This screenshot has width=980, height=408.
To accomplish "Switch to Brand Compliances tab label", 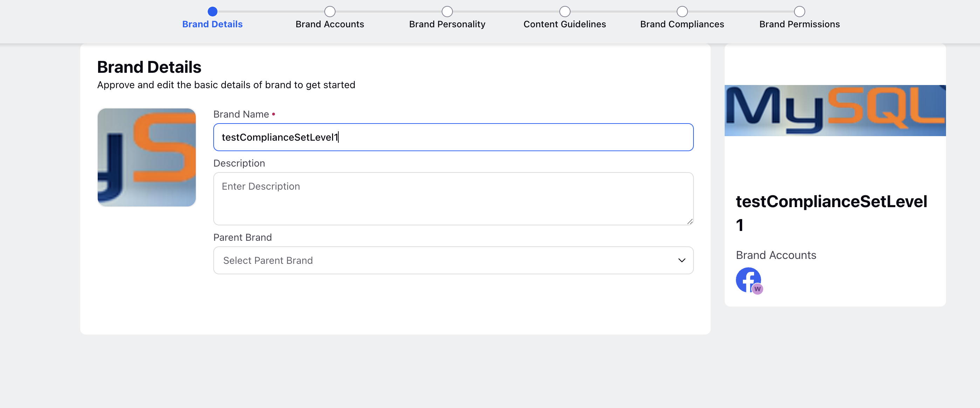I will [682, 24].
